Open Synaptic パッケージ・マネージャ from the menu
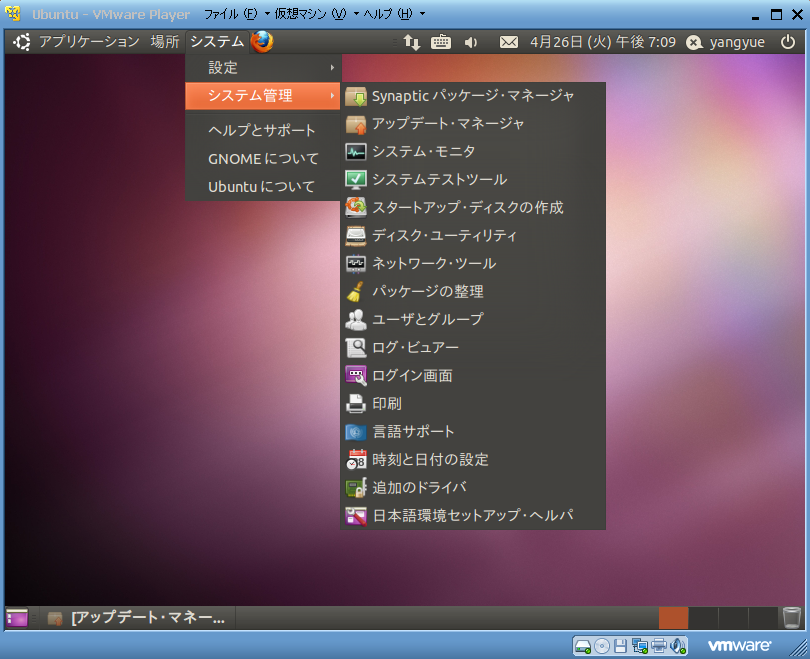The height and width of the screenshot is (659, 810). pyautogui.click(x=473, y=96)
